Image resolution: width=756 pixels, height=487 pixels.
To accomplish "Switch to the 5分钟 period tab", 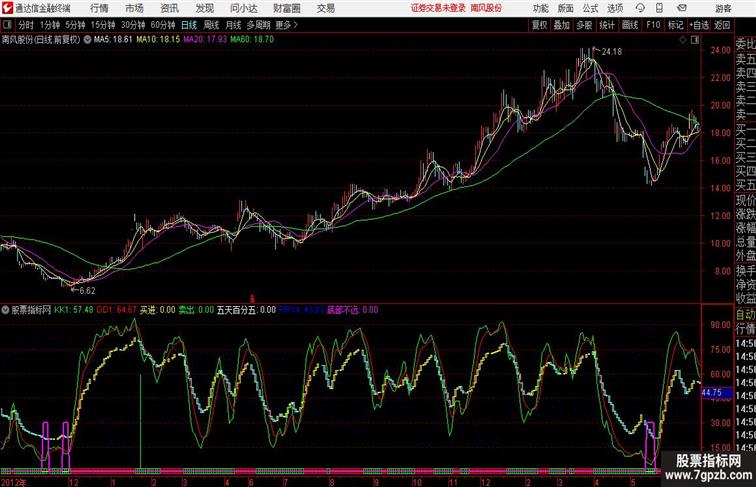I will [75, 25].
